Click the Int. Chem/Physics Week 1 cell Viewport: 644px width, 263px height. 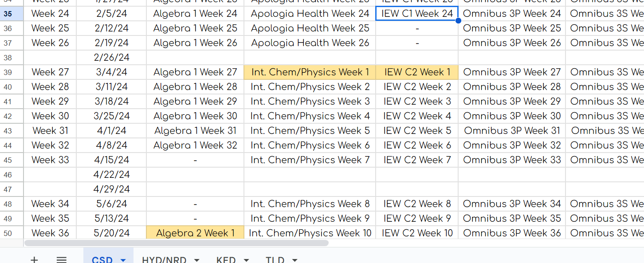[310, 72]
